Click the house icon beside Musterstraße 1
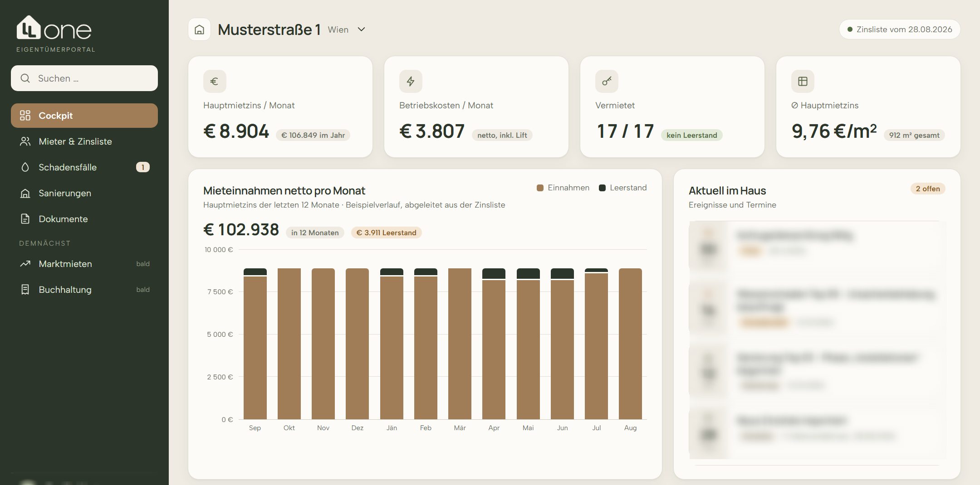Image resolution: width=980 pixels, height=485 pixels. [199, 29]
